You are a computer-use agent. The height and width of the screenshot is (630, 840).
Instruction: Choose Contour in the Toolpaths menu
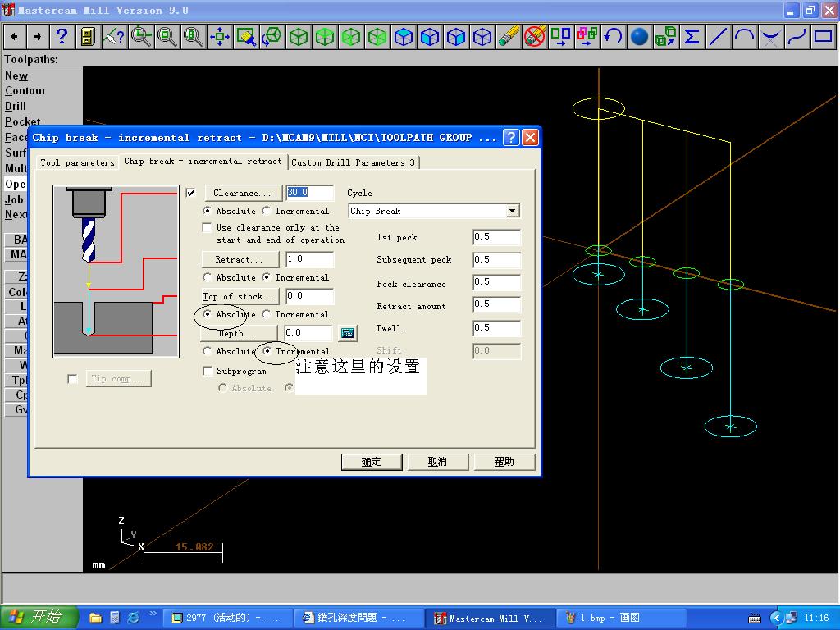[x=25, y=91]
